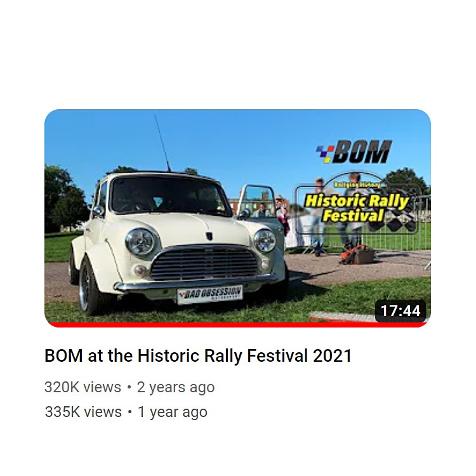Click the '1 year ago' label
The image size is (476, 476).
click(x=173, y=413)
